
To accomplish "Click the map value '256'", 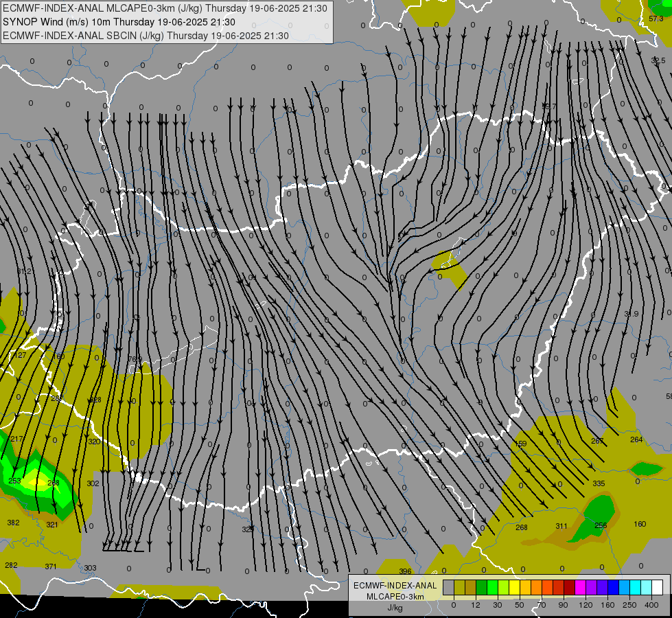I will (x=601, y=525).
